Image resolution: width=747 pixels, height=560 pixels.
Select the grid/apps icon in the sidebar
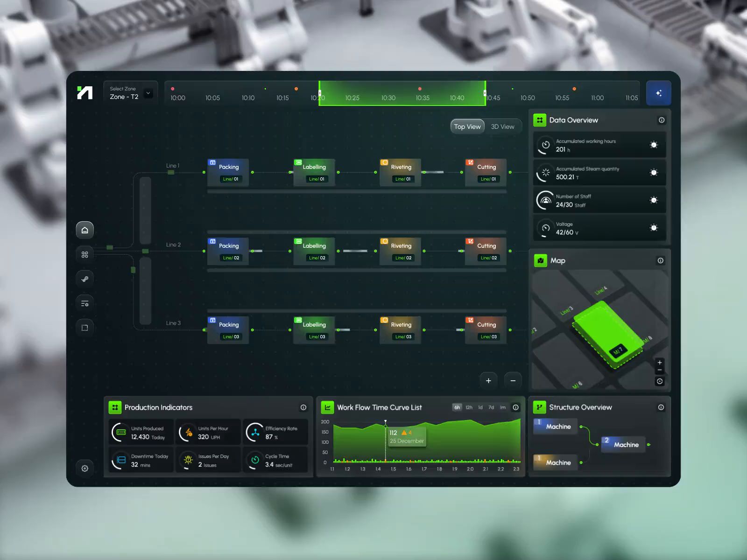[85, 254]
